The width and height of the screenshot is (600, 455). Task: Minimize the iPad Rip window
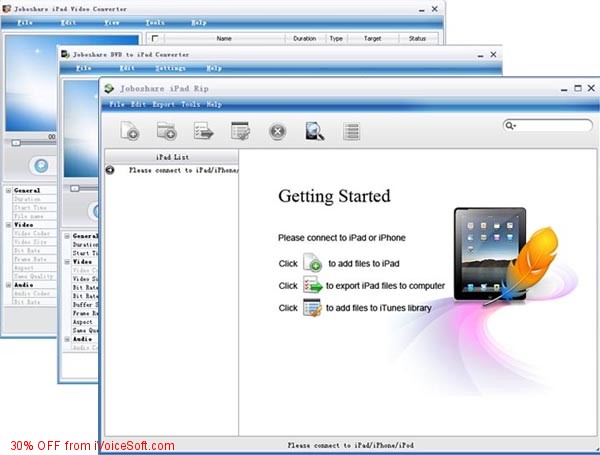564,90
